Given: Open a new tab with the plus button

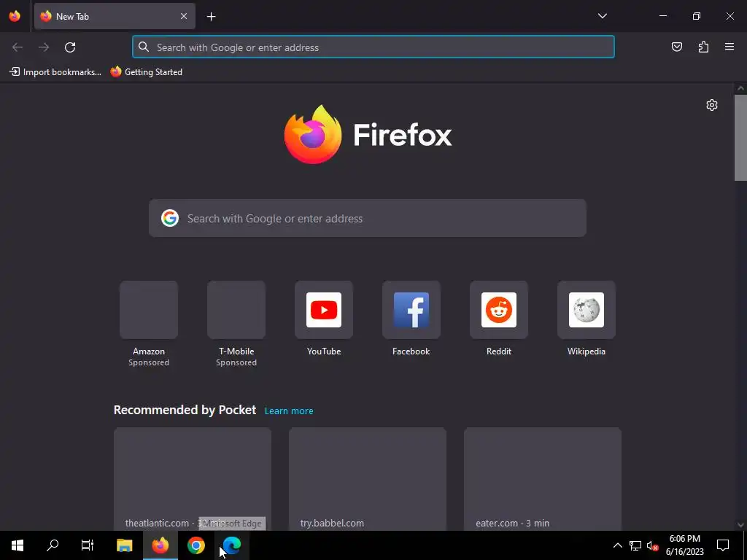Looking at the screenshot, I should click(211, 17).
